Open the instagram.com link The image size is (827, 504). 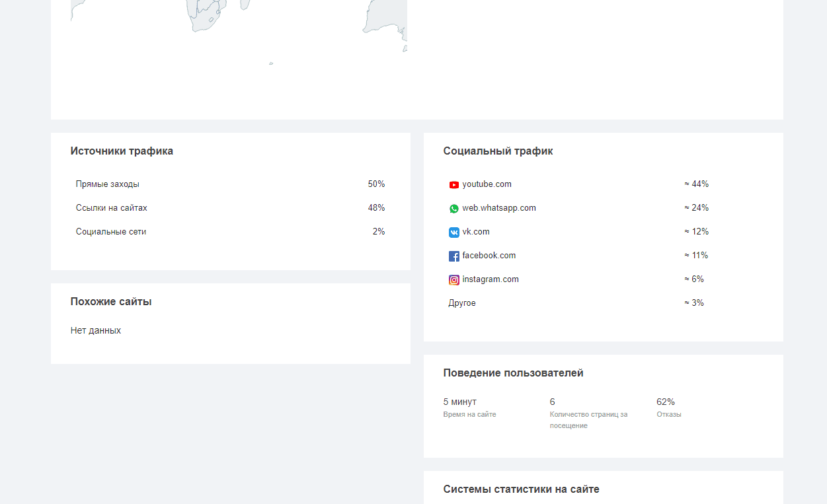point(490,279)
